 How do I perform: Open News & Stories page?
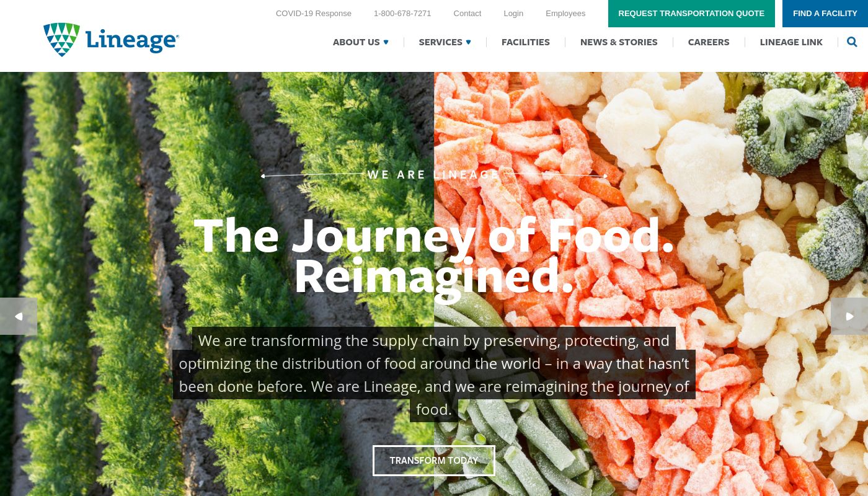pos(619,42)
